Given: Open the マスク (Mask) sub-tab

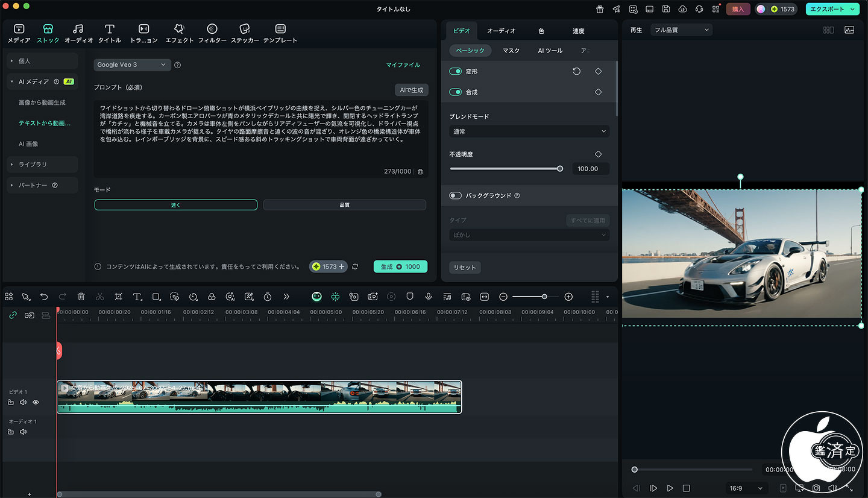Looking at the screenshot, I should [511, 51].
